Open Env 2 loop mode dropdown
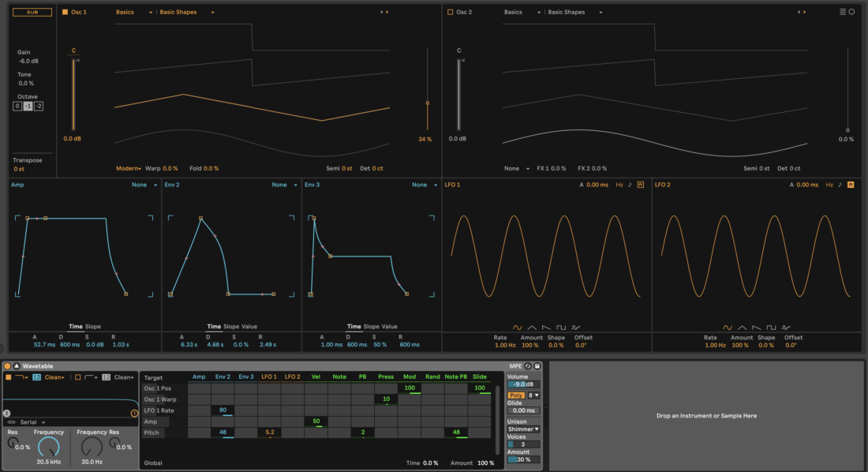The image size is (868, 472). (x=285, y=185)
